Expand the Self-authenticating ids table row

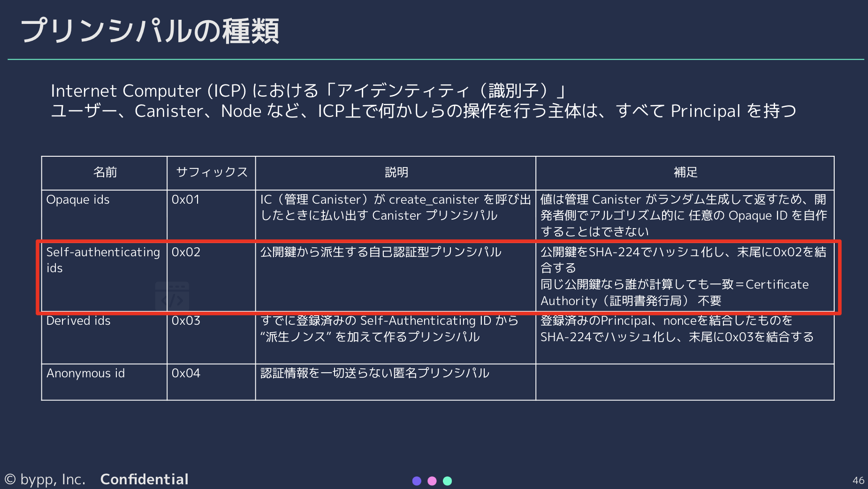tap(103, 277)
